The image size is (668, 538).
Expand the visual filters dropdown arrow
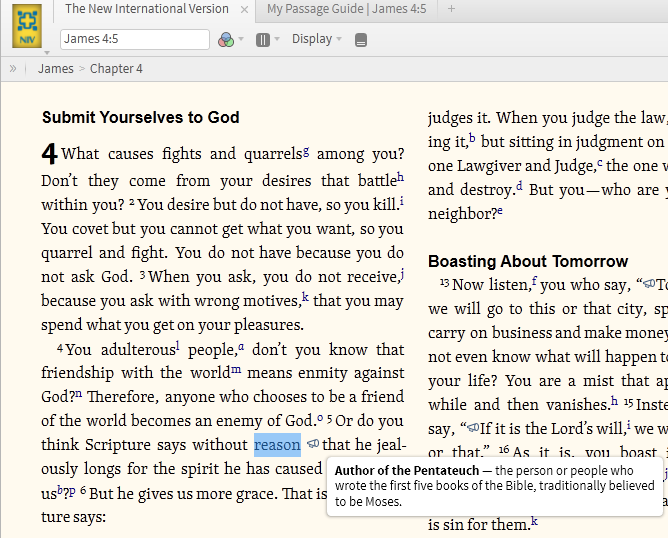[241, 39]
